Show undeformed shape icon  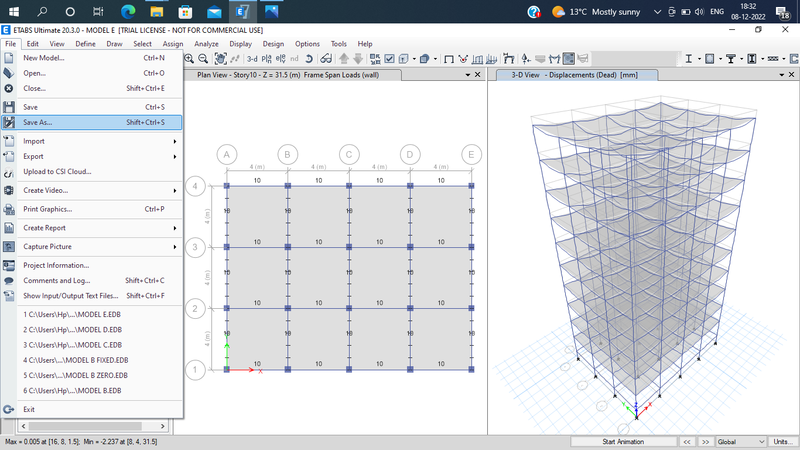(x=448, y=59)
